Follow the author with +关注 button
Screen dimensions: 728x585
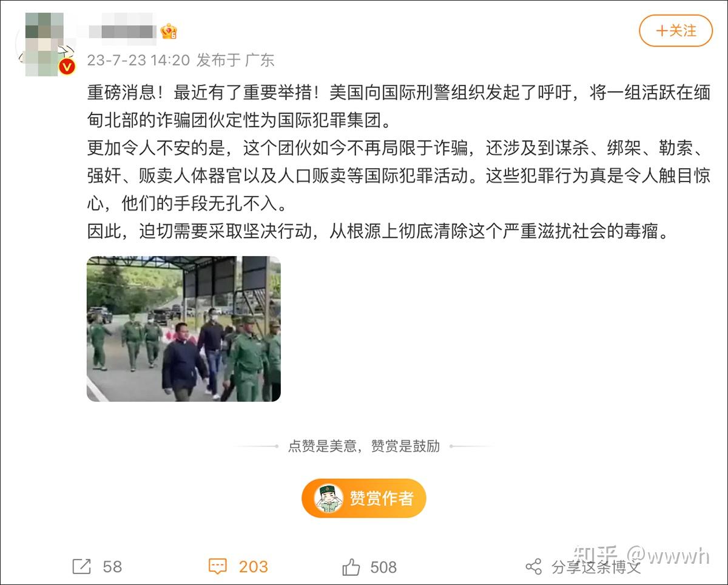pyautogui.click(x=676, y=31)
